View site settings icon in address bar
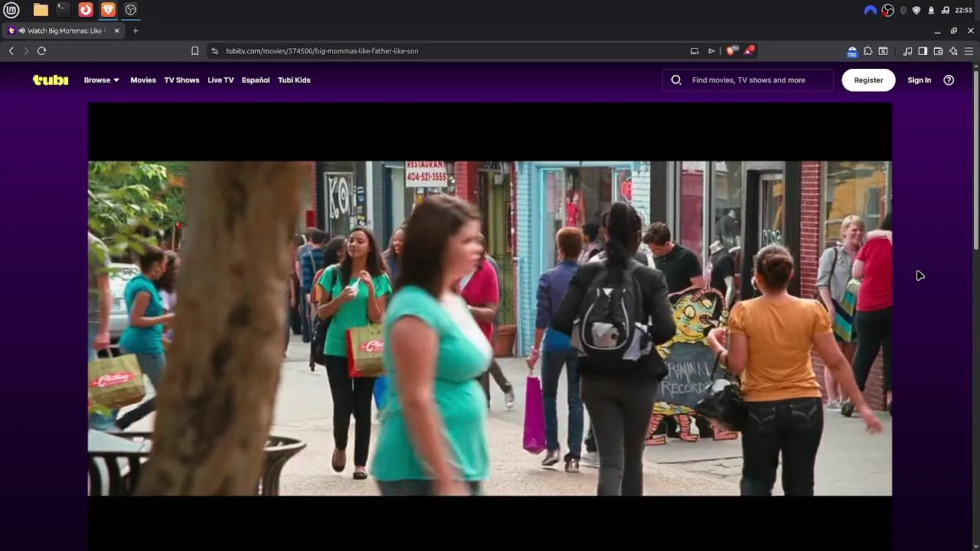Image resolution: width=980 pixels, height=551 pixels. point(215,51)
